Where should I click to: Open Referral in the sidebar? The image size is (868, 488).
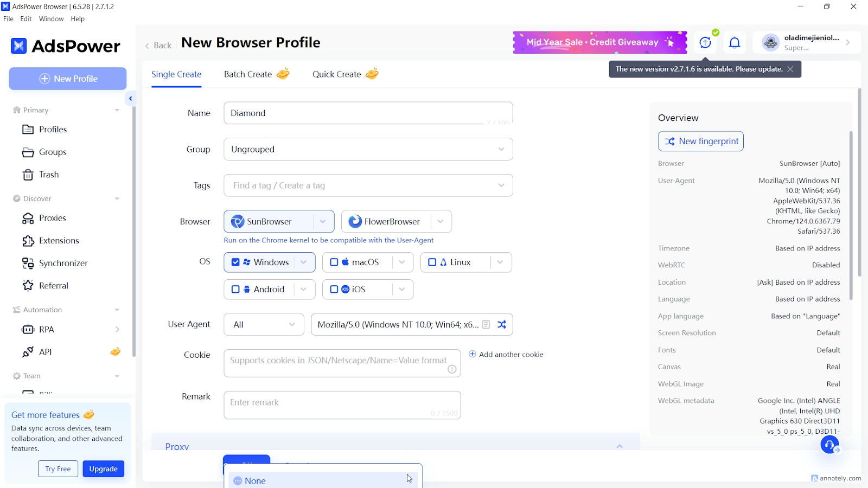coord(46,286)
